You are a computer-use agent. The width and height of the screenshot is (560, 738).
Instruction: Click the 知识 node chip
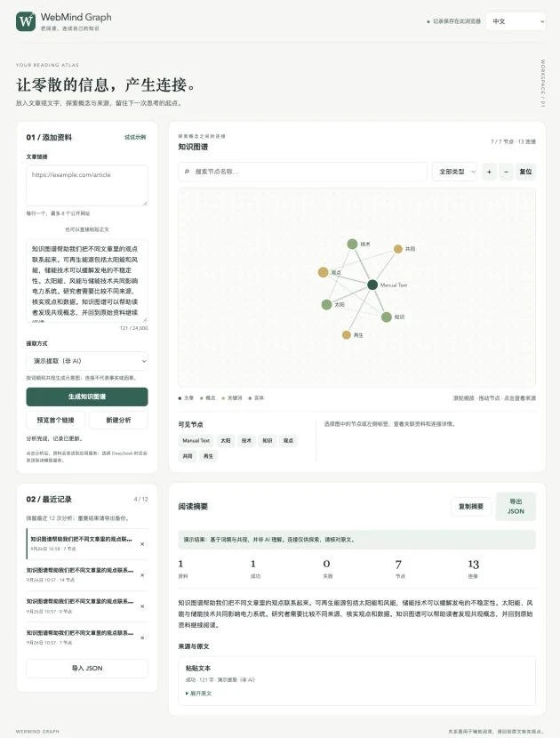268,440
